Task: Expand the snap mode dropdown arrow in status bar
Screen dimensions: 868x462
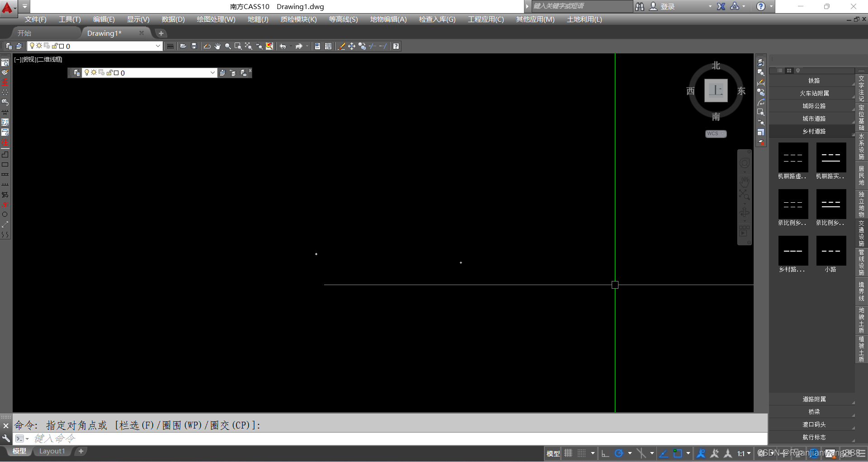Action: tap(593, 453)
